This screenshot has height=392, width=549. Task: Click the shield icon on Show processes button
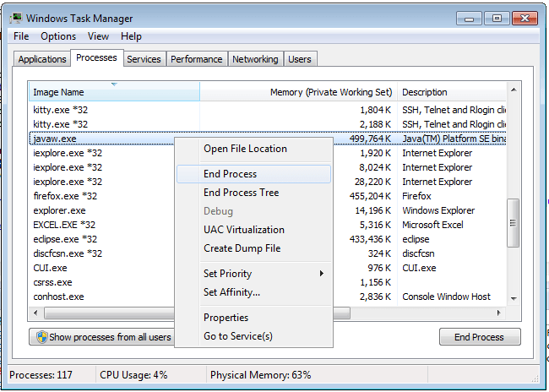pyautogui.click(x=40, y=337)
